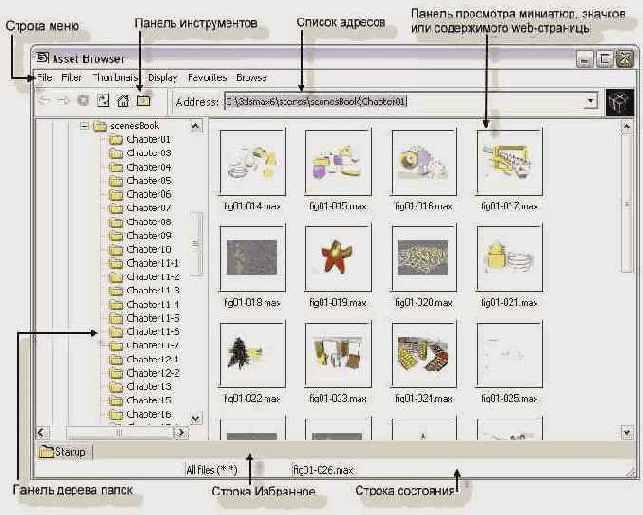The image size is (643, 515).
Task: Select the fig01-017.max thumbnail
Action: [x=509, y=162]
